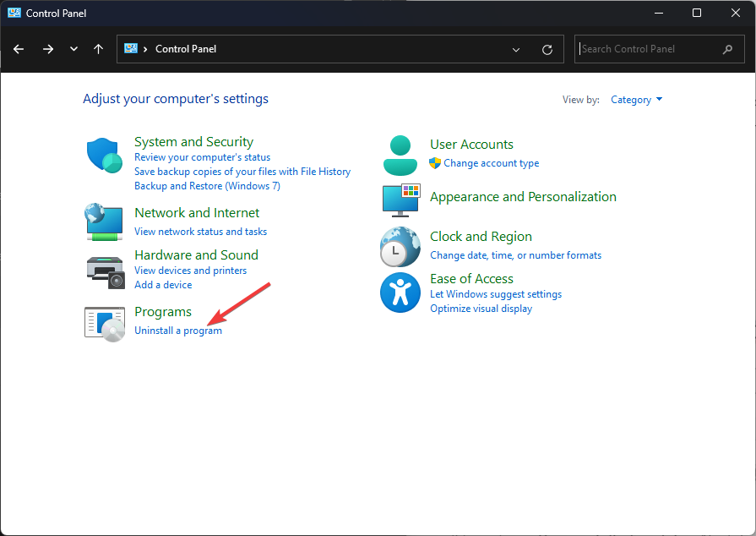Open Hardware and Sound heading
The image size is (756, 536).
pos(196,254)
